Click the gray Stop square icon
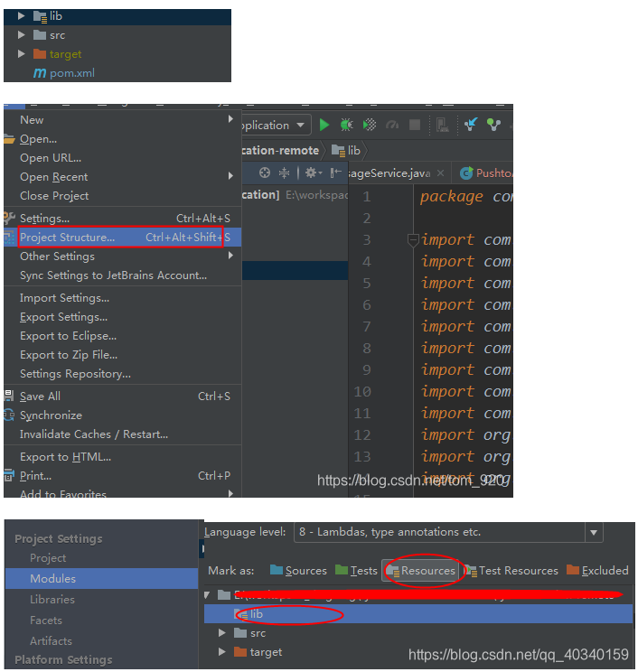This screenshot has width=638, height=672. pyautogui.click(x=415, y=125)
